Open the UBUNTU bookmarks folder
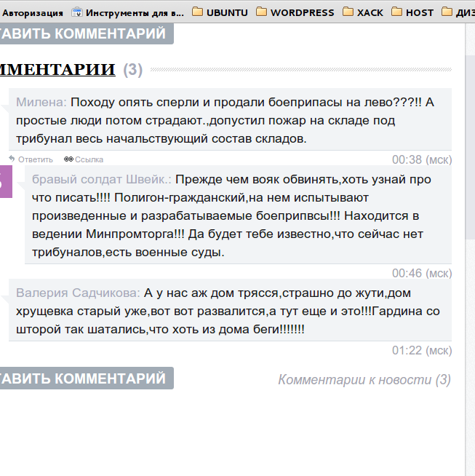Viewport: 475px width, 476px height. 220,12
